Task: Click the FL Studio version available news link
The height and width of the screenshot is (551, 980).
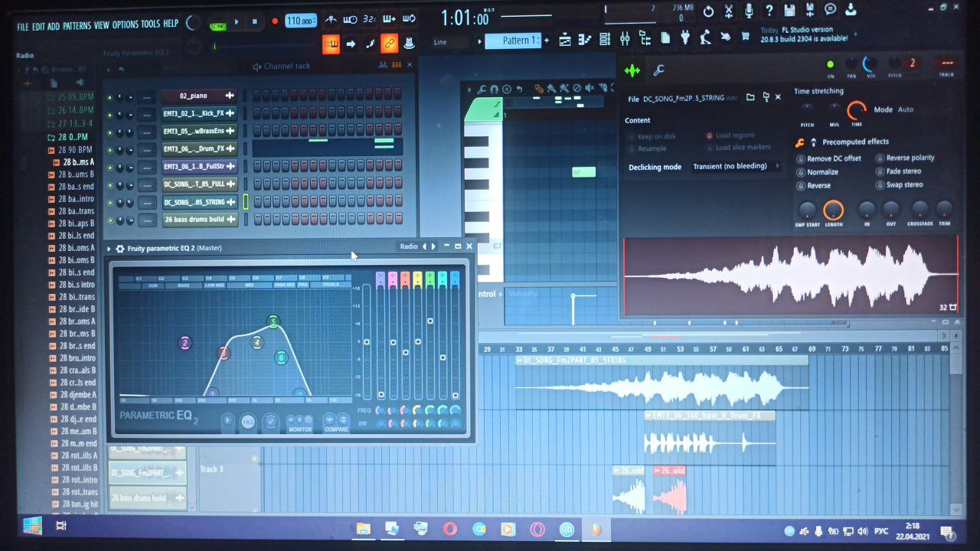Action: coord(804,34)
